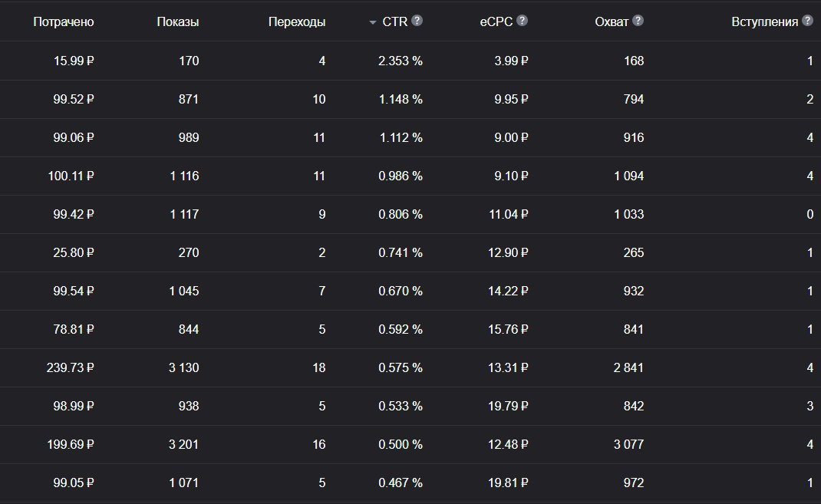Image resolution: width=821 pixels, height=504 pixels.
Task: Select the 3 201 impressions cell
Action: (184, 444)
